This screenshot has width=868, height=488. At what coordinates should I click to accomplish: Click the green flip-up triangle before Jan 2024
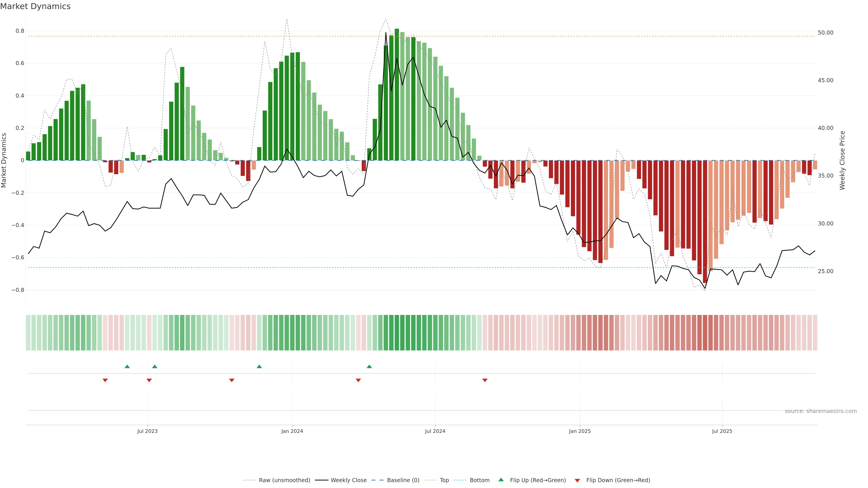pos(259,366)
